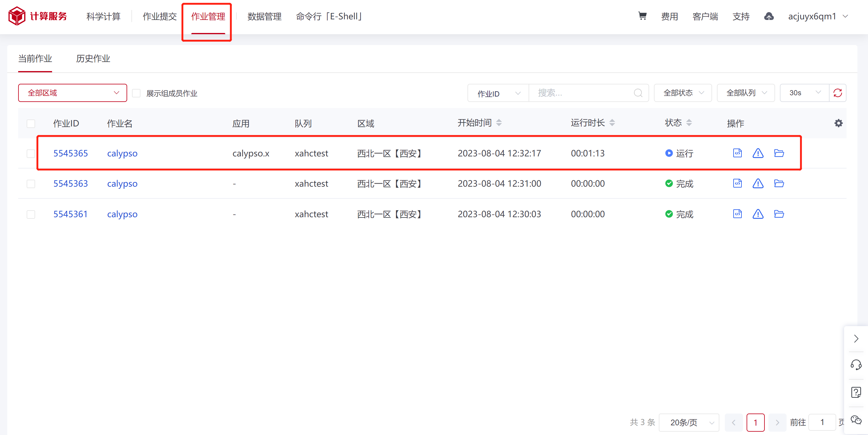Image resolution: width=868 pixels, height=435 pixels.
Task: Click the search magnifier icon
Action: (638, 93)
